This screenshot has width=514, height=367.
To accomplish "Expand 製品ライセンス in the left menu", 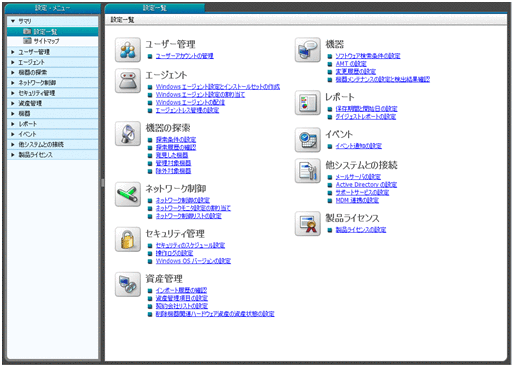I will pyautogui.click(x=13, y=155).
